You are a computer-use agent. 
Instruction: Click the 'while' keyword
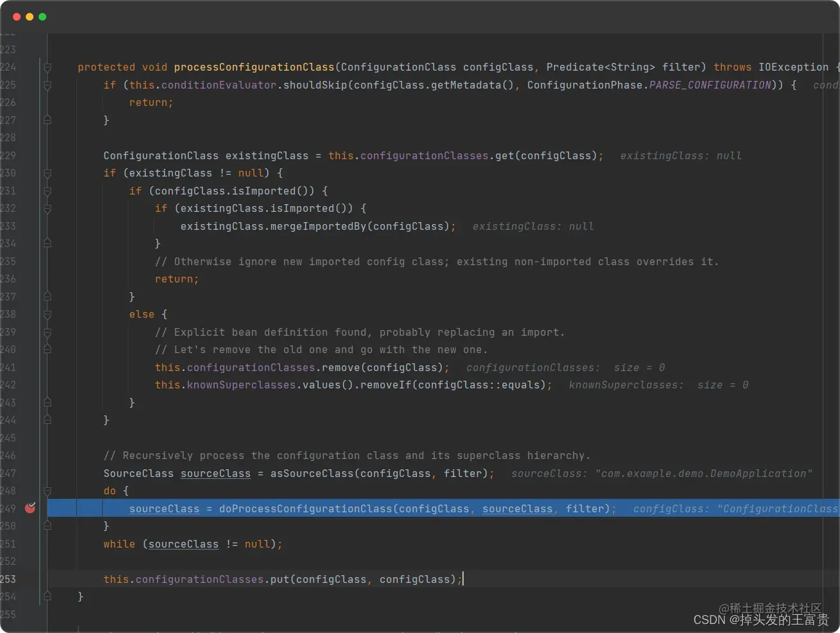pyautogui.click(x=119, y=544)
